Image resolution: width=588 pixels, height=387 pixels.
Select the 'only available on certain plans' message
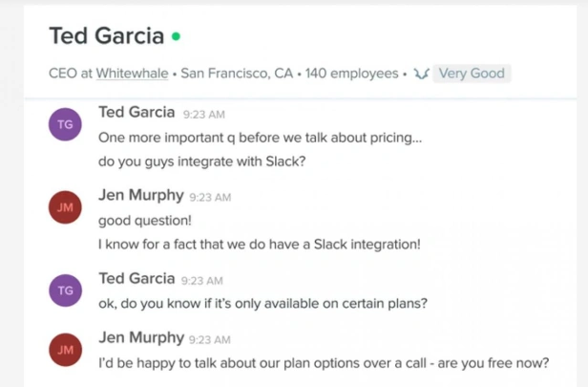pyautogui.click(x=262, y=303)
